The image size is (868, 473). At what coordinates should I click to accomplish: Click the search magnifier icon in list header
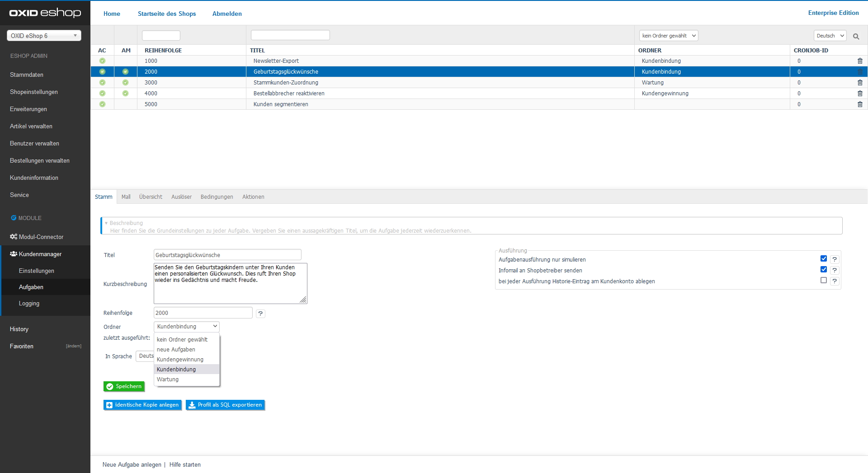coord(856,36)
